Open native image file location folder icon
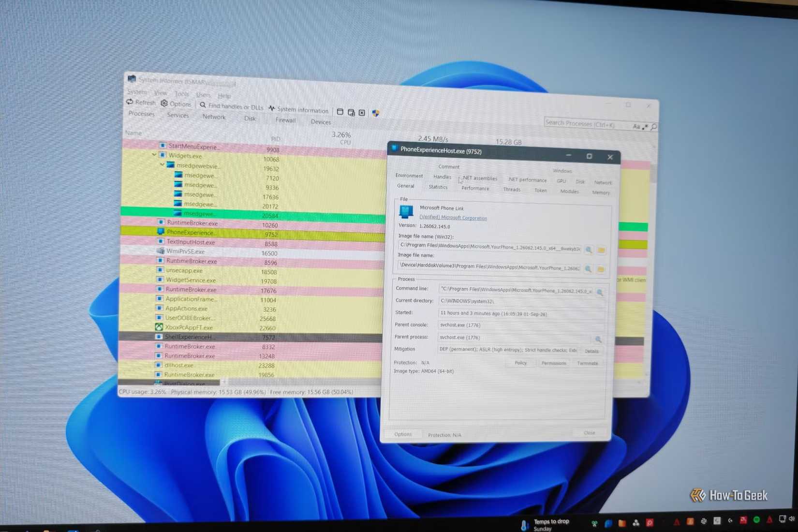 click(601, 269)
